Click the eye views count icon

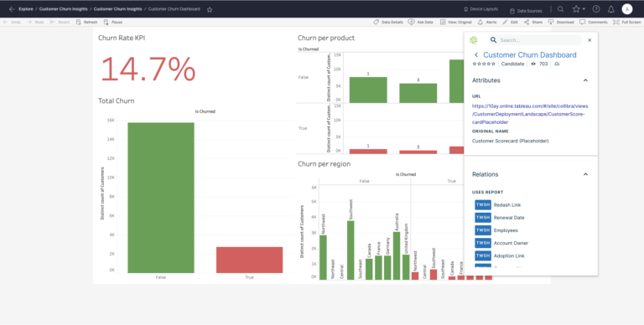[x=533, y=64]
